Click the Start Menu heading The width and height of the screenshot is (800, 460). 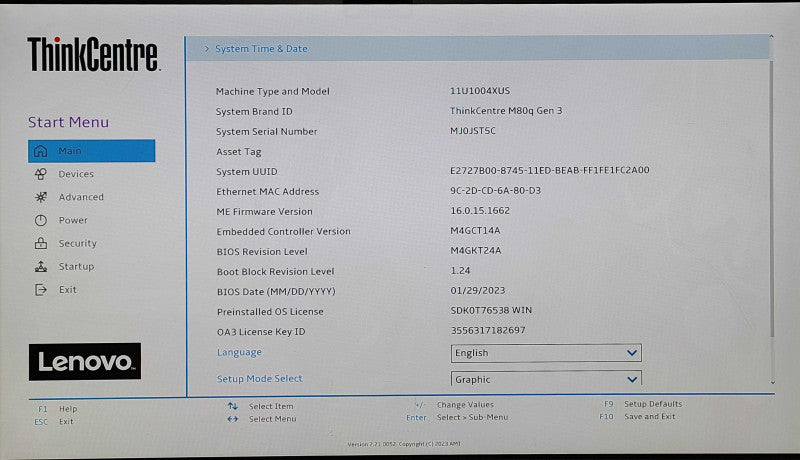[x=68, y=122]
